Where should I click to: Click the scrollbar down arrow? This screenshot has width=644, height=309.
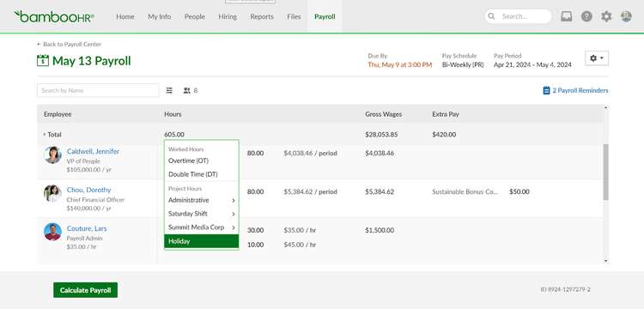(605, 261)
